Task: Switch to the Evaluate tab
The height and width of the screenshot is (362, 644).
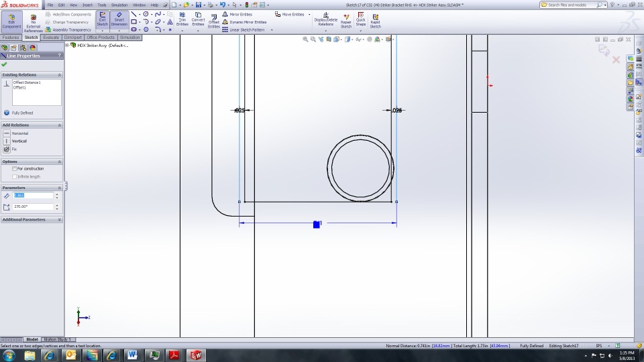Action: coord(51,38)
